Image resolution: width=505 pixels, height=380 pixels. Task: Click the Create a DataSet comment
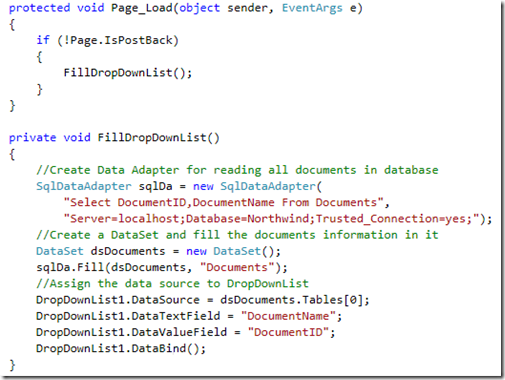coord(237,235)
